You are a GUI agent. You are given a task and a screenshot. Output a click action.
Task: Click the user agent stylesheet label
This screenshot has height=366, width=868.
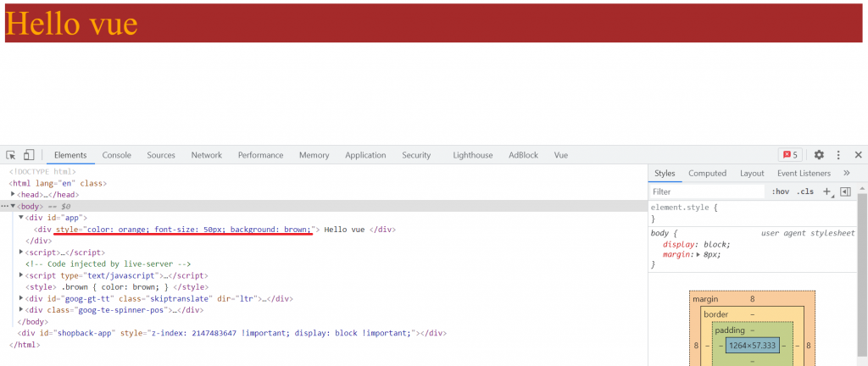(x=808, y=233)
